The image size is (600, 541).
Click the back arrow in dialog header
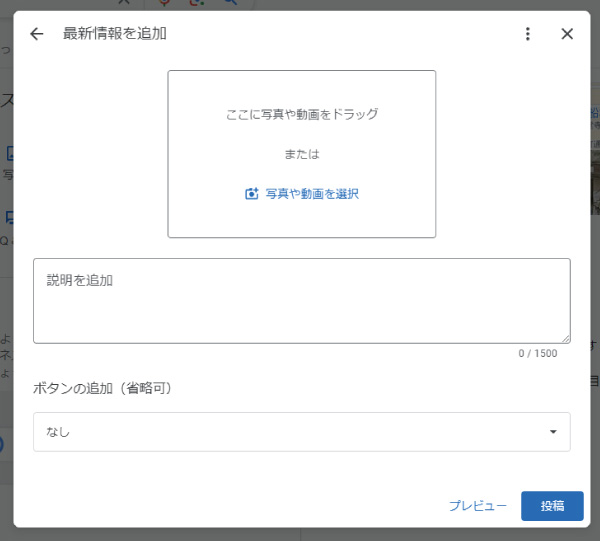click(x=37, y=34)
